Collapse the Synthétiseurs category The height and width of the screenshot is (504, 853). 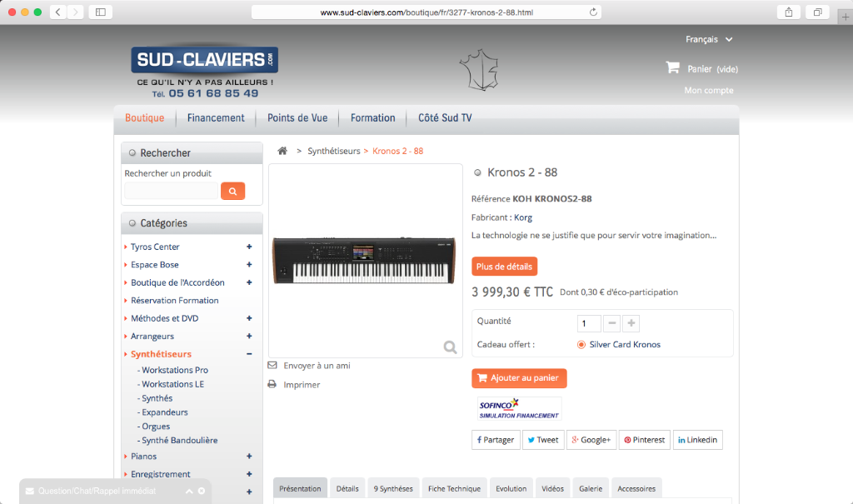point(249,354)
